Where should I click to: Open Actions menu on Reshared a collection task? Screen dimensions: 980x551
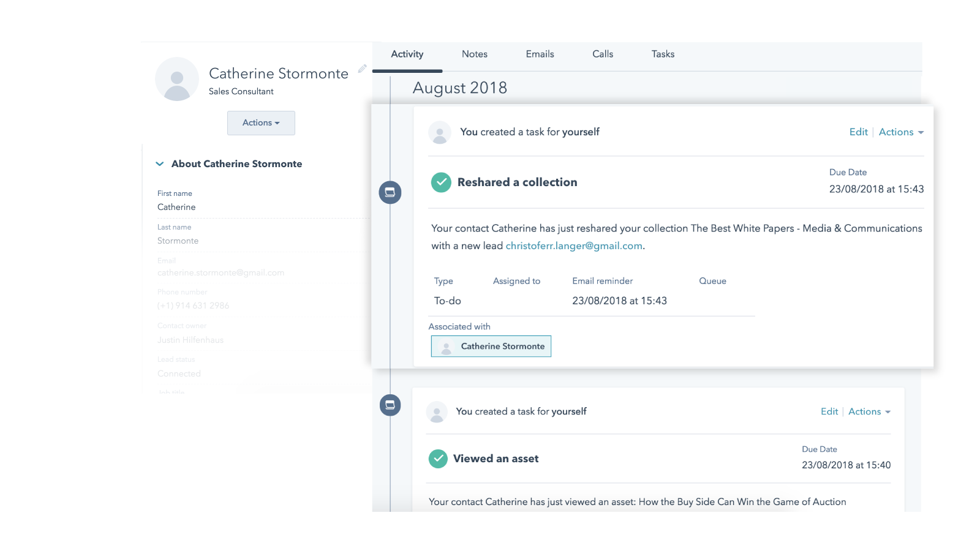click(x=900, y=132)
